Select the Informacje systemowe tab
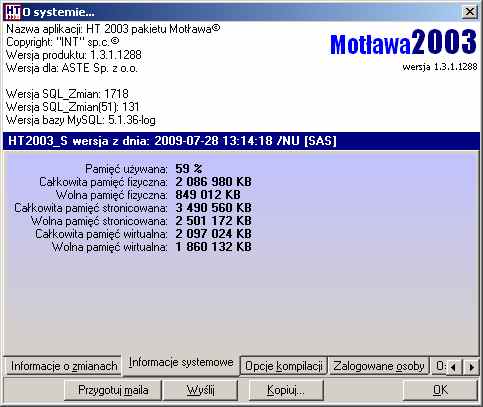The width and height of the screenshot is (483, 407). 181,363
